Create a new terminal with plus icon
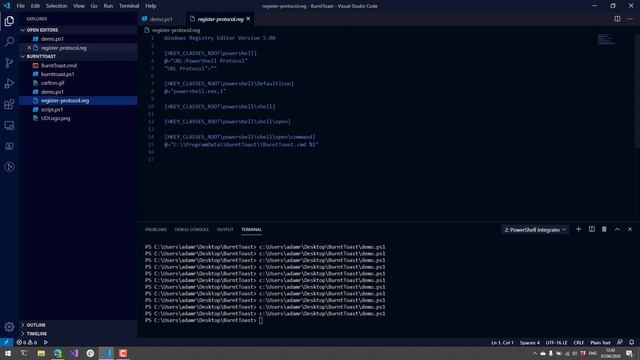This screenshot has width=640, height=360. pyautogui.click(x=578, y=229)
